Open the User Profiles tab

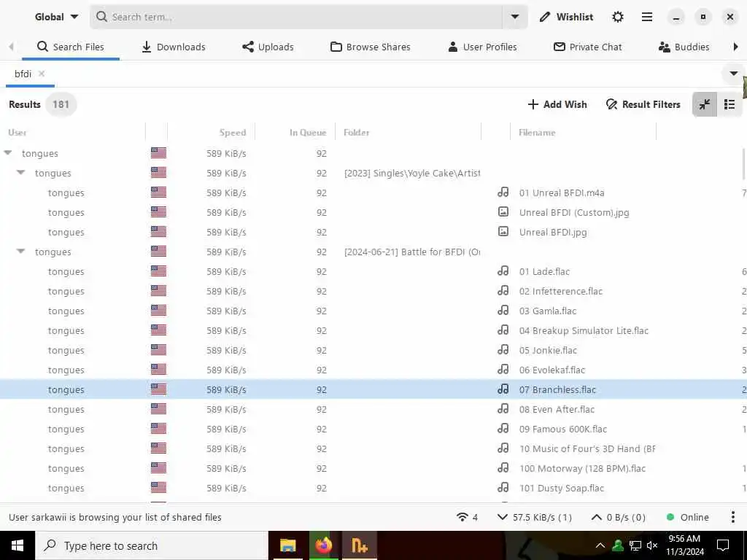pos(482,47)
